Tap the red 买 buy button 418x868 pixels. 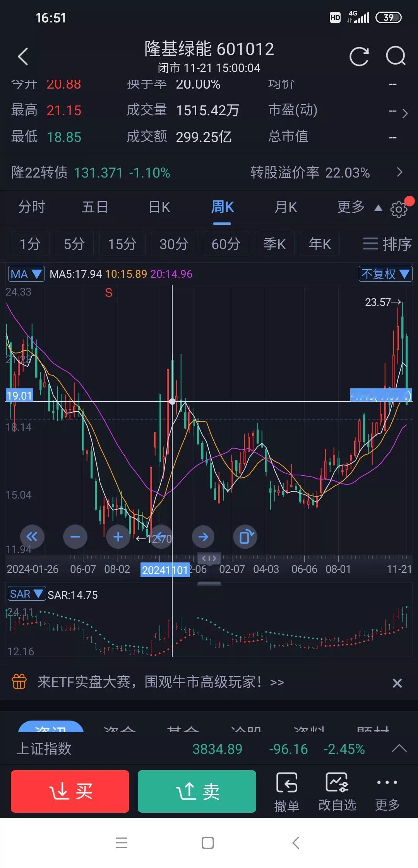(70, 791)
